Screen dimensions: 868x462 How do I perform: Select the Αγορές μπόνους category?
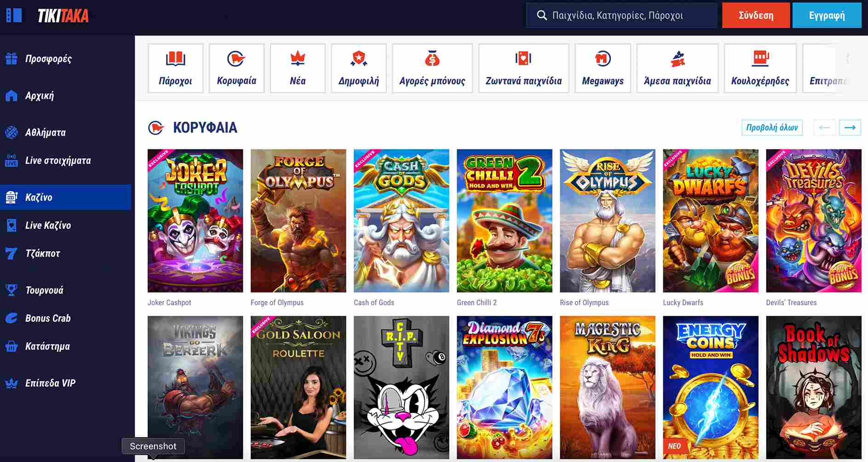click(x=432, y=68)
